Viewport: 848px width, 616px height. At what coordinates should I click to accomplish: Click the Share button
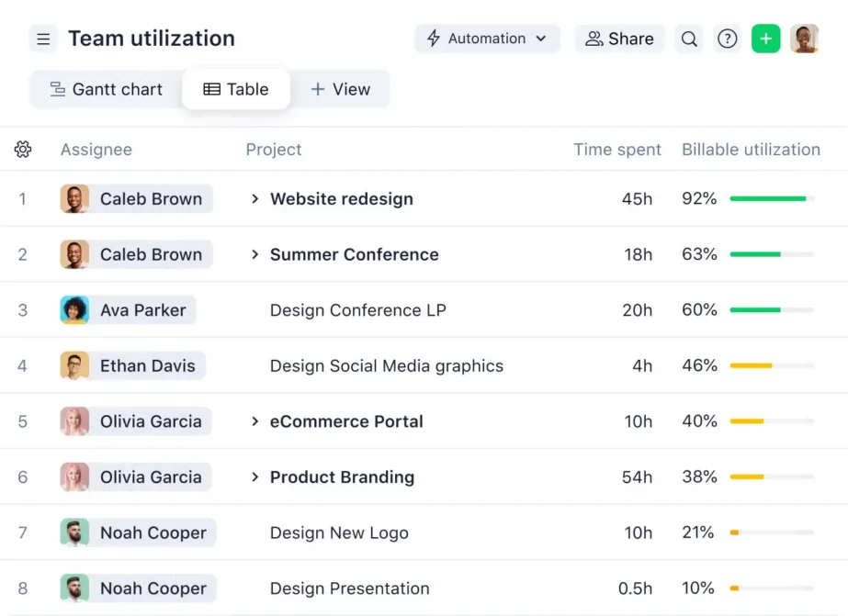coord(619,39)
